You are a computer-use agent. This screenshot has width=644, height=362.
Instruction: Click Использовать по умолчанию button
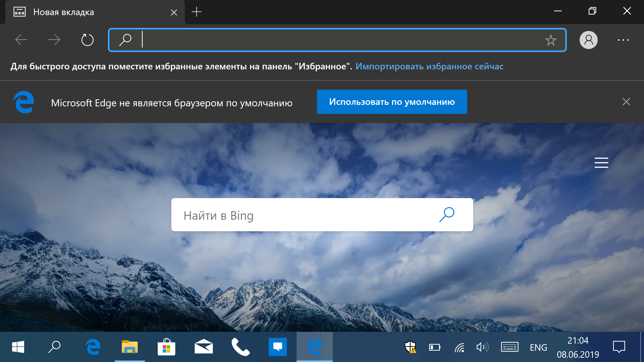[392, 102]
